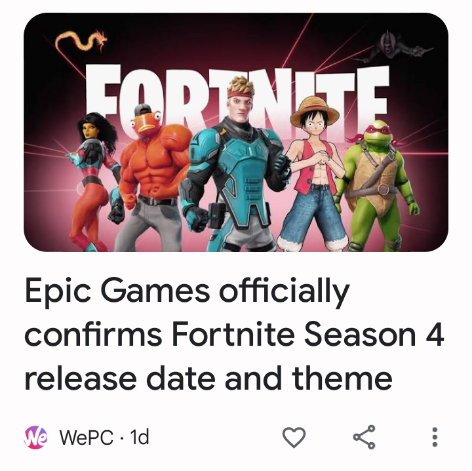This screenshot has width=472, height=471.
Task: Tap the straw hat Luffy character
Action: [314, 173]
